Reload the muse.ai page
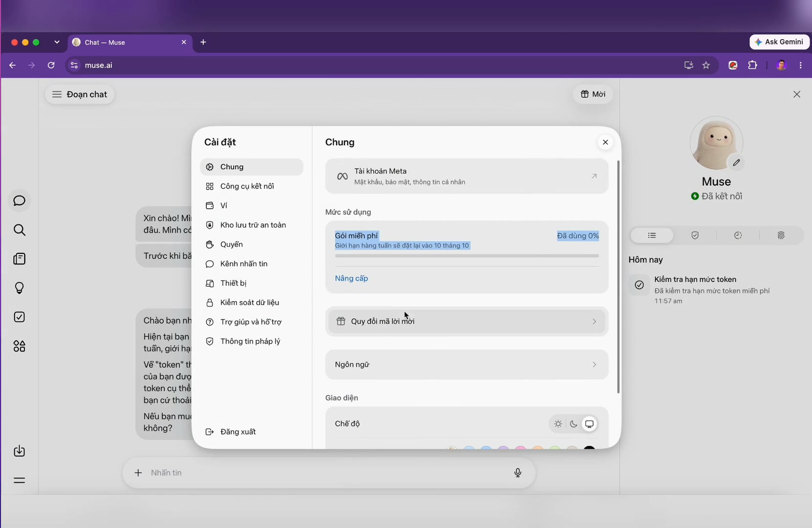The height and width of the screenshot is (528, 812). [x=51, y=65]
